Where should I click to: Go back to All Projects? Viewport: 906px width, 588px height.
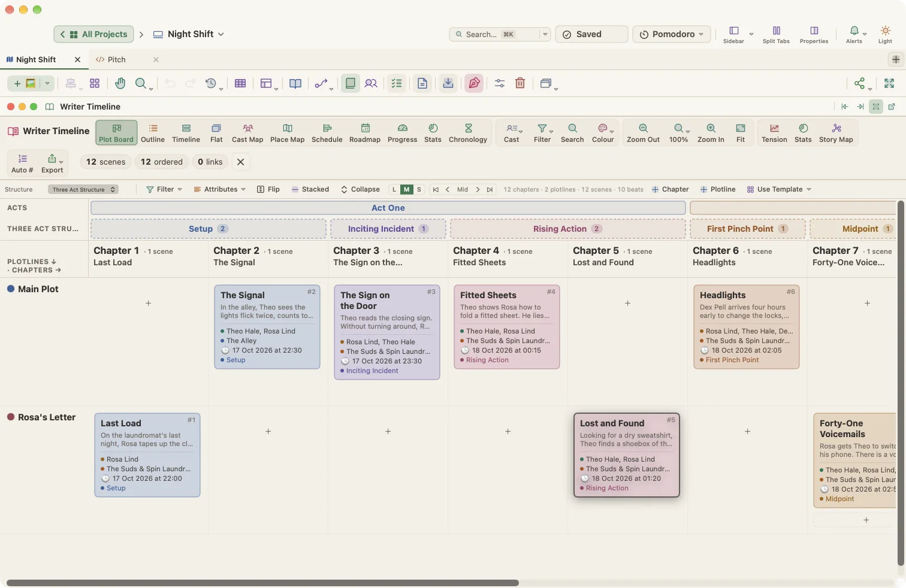point(93,34)
